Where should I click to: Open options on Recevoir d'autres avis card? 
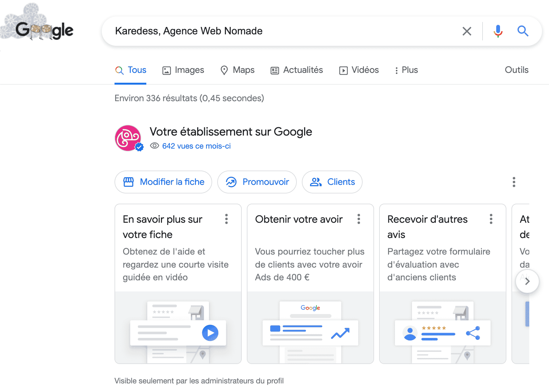491,219
